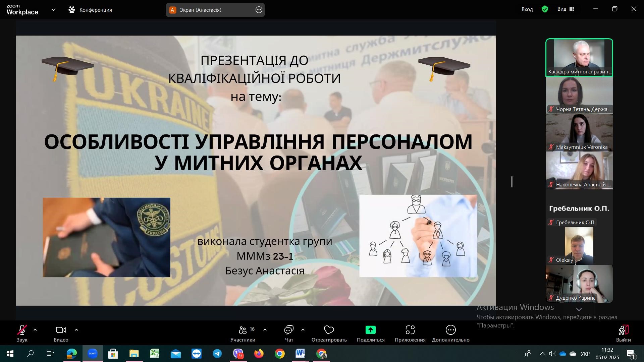This screenshot has height=362, width=644.
Task: Select the Кафедра митної справи video thumbnail
Action: pyautogui.click(x=579, y=58)
